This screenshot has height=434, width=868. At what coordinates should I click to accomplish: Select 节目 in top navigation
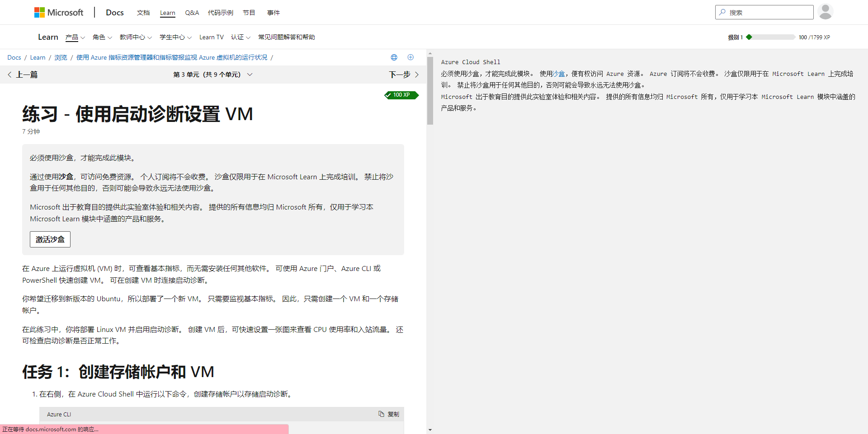(x=249, y=13)
